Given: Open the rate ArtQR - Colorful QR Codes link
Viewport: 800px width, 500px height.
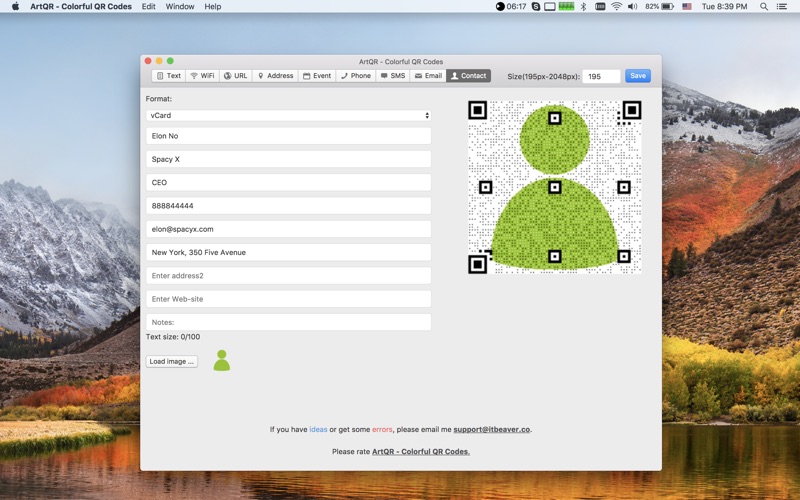Looking at the screenshot, I should coord(421,452).
